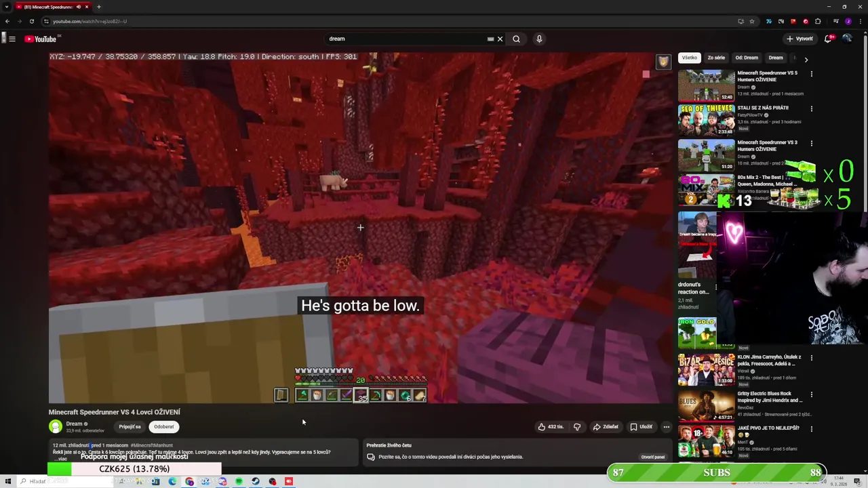The width and height of the screenshot is (868, 488).
Task: Mute the tab via speaker icon
Action: [x=78, y=7]
